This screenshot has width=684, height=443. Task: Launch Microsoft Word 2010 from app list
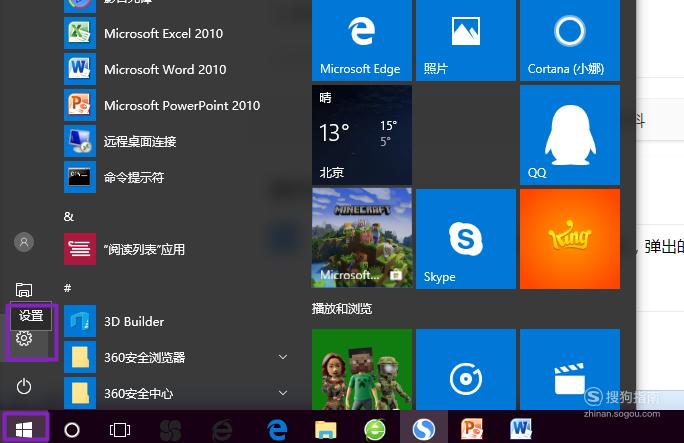point(174,69)
